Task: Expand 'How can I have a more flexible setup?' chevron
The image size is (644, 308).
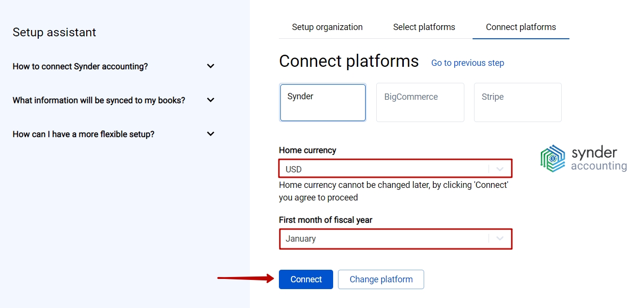Action: [x=211, y=134]
